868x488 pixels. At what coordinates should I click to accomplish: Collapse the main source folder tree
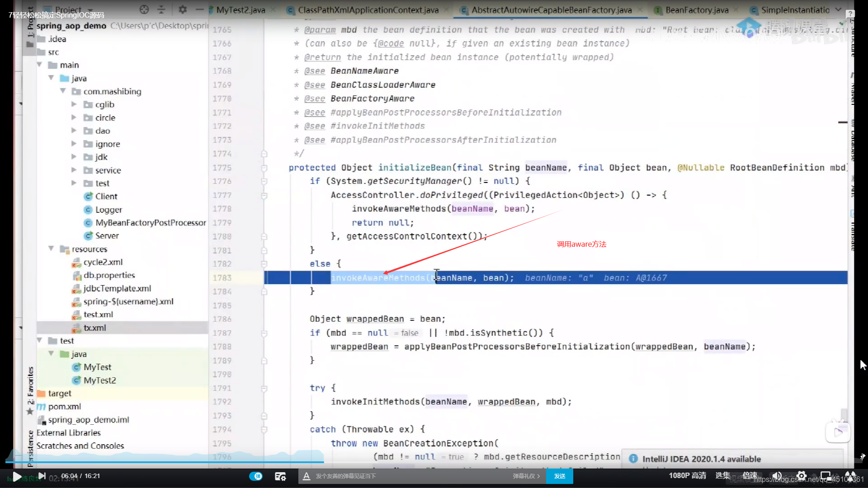click(x=40, y=64)
